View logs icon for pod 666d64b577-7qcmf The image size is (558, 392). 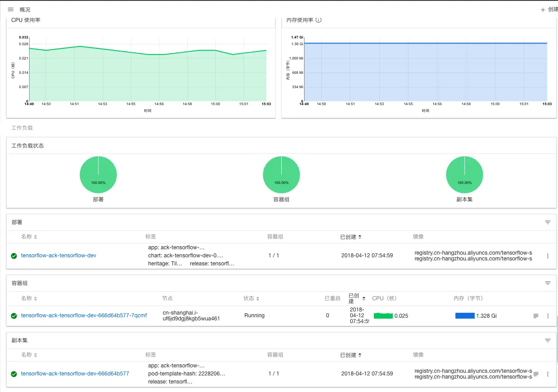pyautogui.click(x=536, y=316)
